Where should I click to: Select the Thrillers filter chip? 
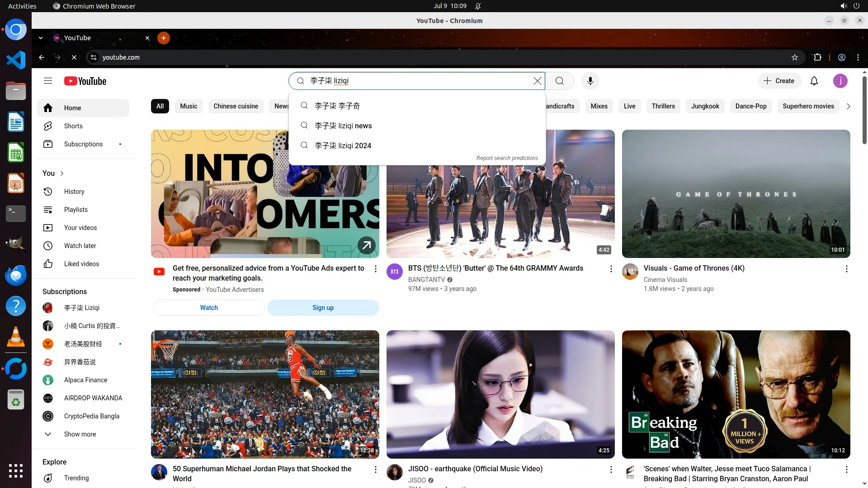click(x=663, y=106)
